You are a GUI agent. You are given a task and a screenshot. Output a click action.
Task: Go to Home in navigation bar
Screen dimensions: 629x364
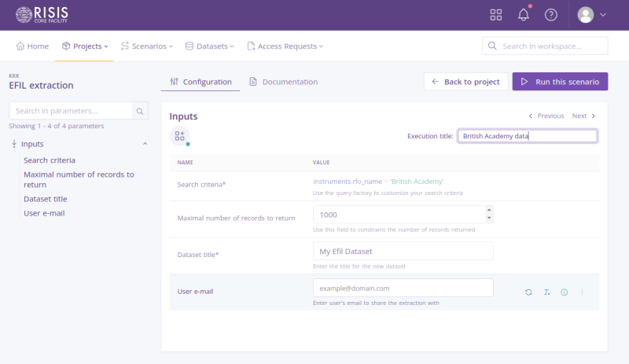coord(32,46)
